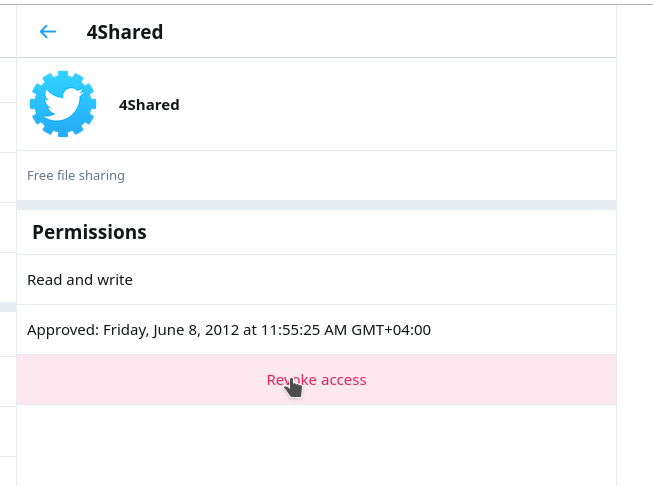Click the 4Shared gear app logo
Image resolution: width=653 pixels, height=486 pixels.
[x=63, y=104]
